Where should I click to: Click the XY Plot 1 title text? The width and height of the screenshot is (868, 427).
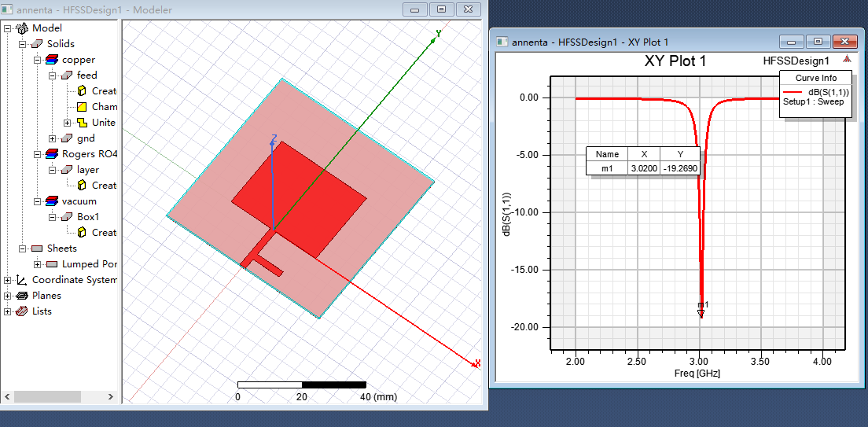click(x=675, y=61)
